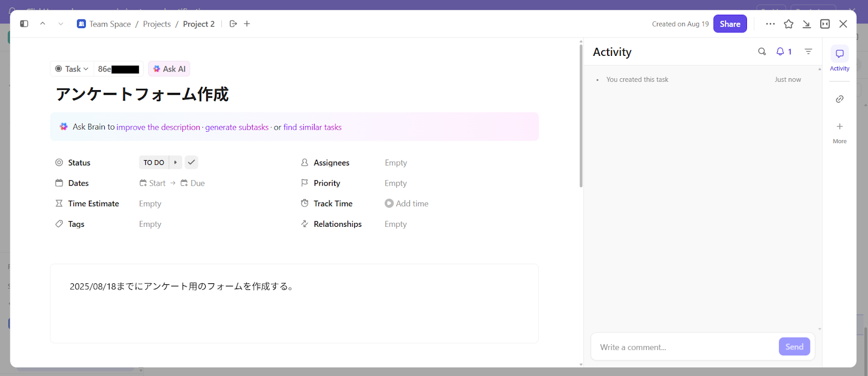Click the Ask AI button
The width and height of the screenshot is (868, 376).
coord(169,69)
